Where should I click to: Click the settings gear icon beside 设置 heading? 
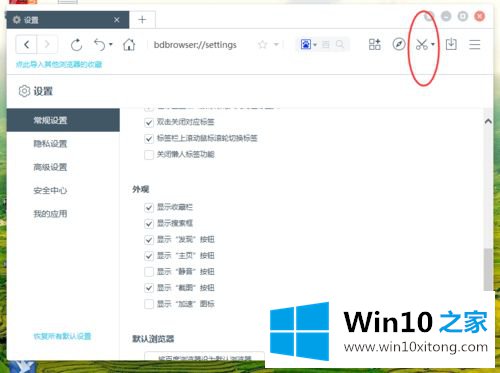coord(24,91)
